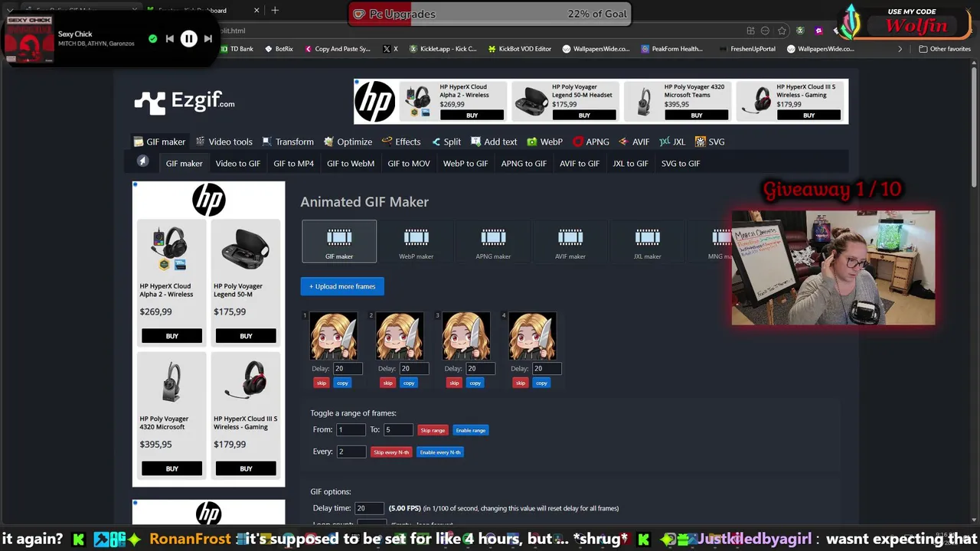Copy frame 4

[x=542, y=383]
